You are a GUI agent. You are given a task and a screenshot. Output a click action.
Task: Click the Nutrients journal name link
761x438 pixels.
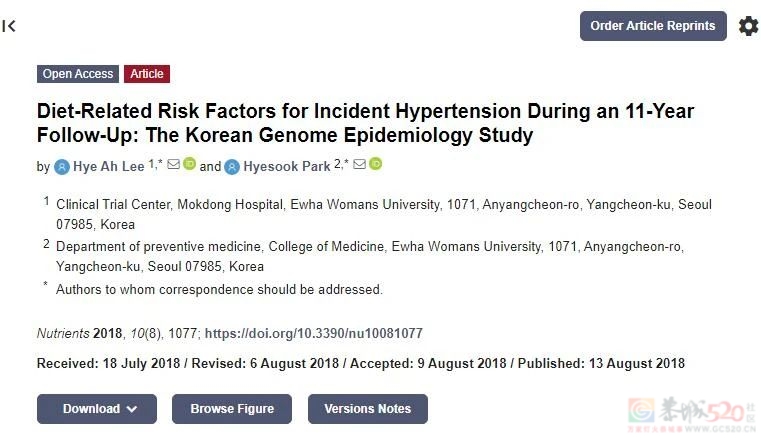[63, 333]
